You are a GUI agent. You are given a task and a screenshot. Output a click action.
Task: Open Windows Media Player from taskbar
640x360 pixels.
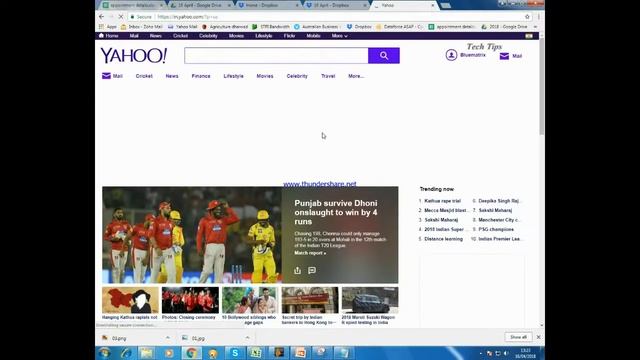point(169,353)
